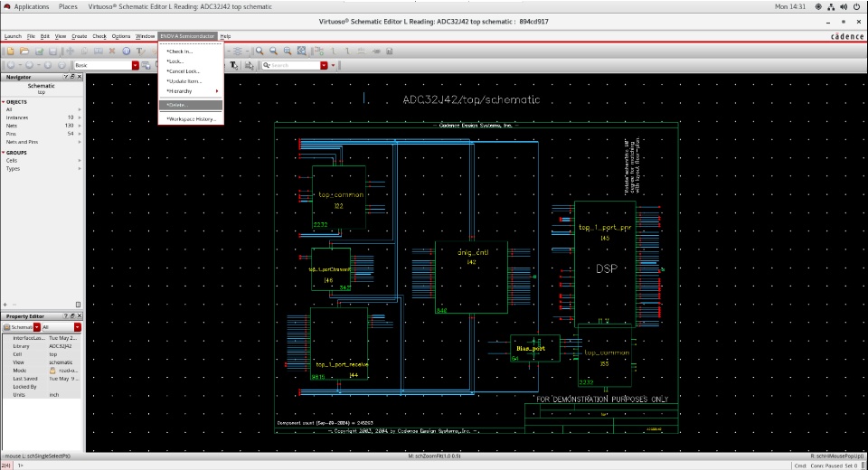Open the Basic workspace dropdown
Viewport: 868px width, 470px height.
(x=135, y=65)
